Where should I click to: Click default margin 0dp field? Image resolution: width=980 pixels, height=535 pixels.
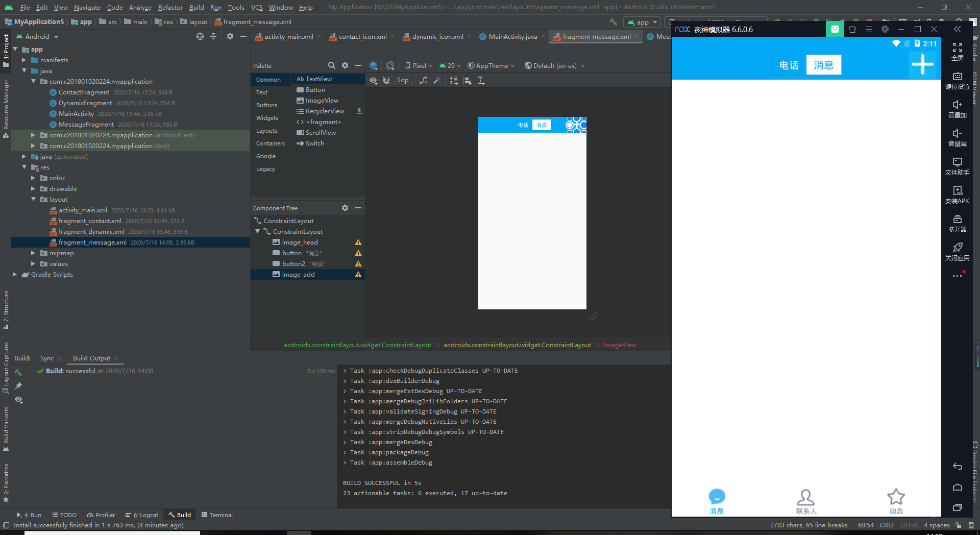pos(403,80)
